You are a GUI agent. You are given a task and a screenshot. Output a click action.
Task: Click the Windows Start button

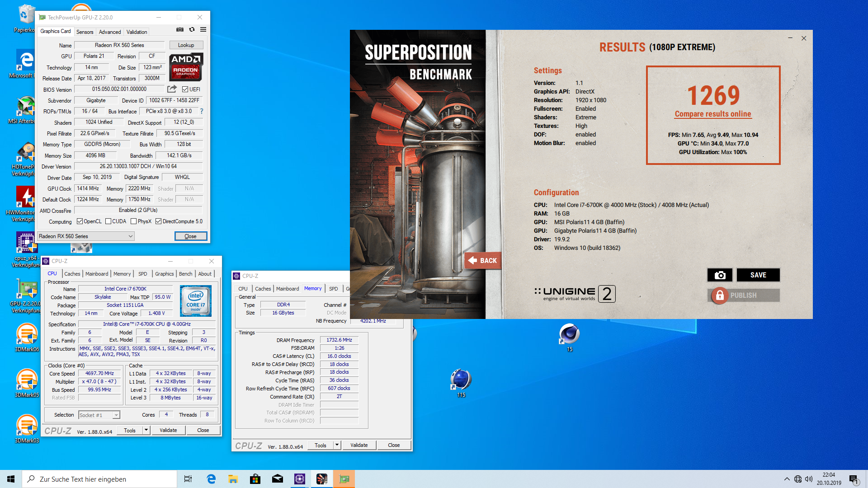pos(11,479)
